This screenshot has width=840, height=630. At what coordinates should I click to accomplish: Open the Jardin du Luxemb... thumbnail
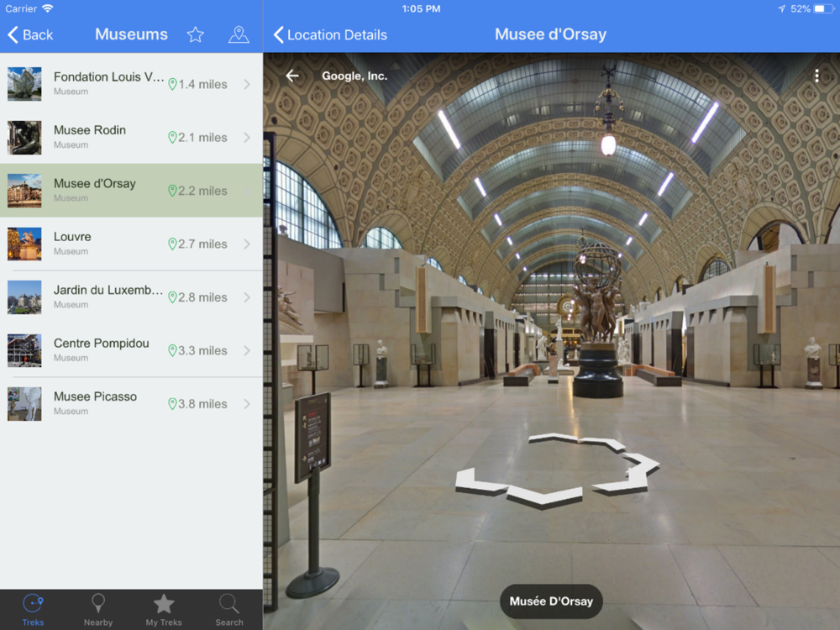(24, 297)
